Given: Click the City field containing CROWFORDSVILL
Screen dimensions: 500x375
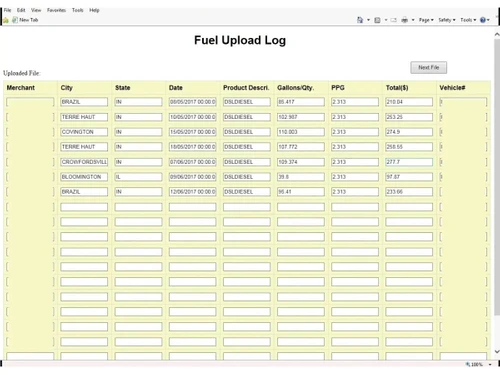Looking at the screenshot, I should coord(84,162).
